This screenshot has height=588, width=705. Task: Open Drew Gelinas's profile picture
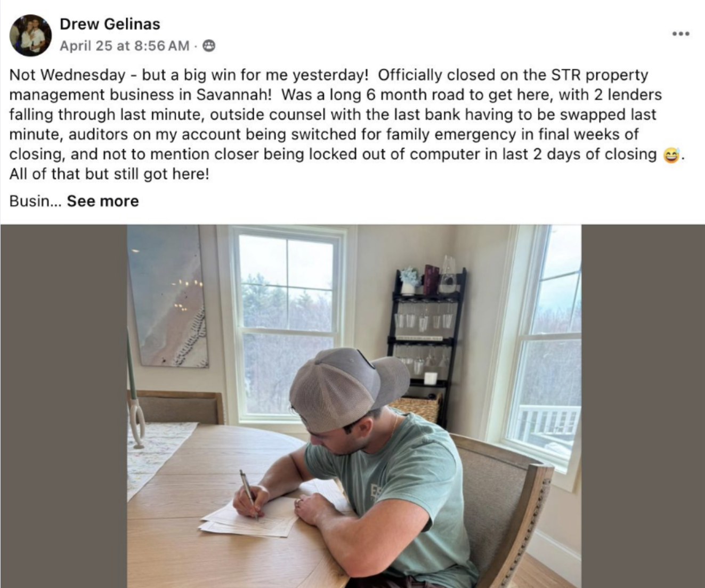(30, 35)
